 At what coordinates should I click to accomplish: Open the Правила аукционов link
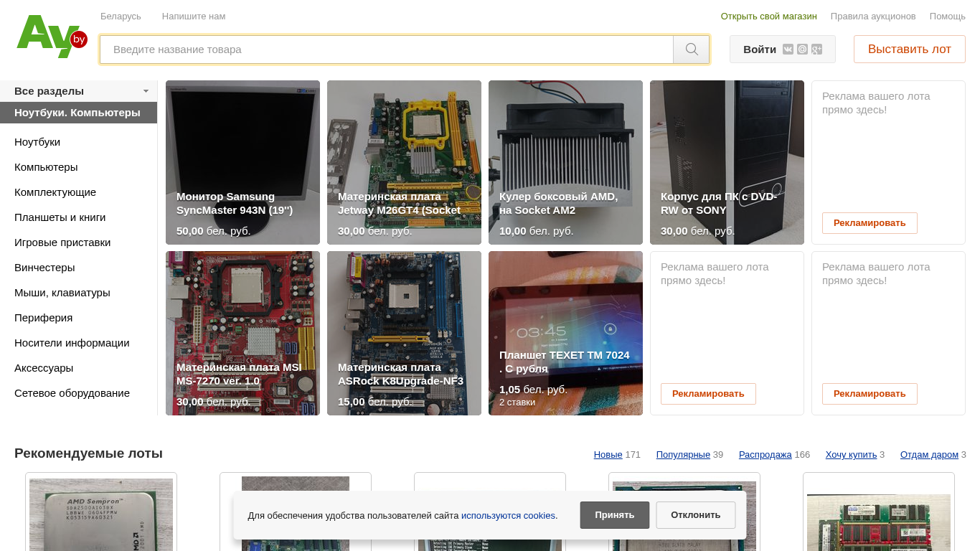[873, 16]
